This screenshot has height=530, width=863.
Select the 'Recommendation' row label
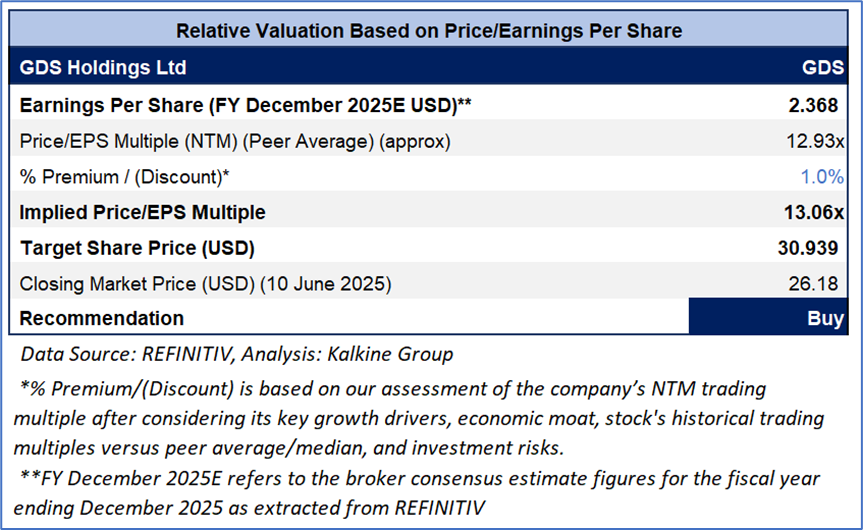(x=102, y=318)
